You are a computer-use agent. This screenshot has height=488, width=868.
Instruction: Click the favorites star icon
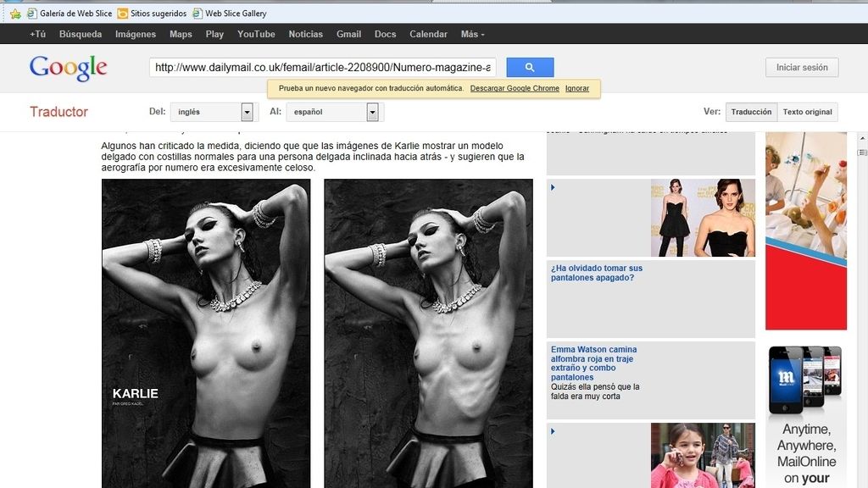(x=15, y=14)
